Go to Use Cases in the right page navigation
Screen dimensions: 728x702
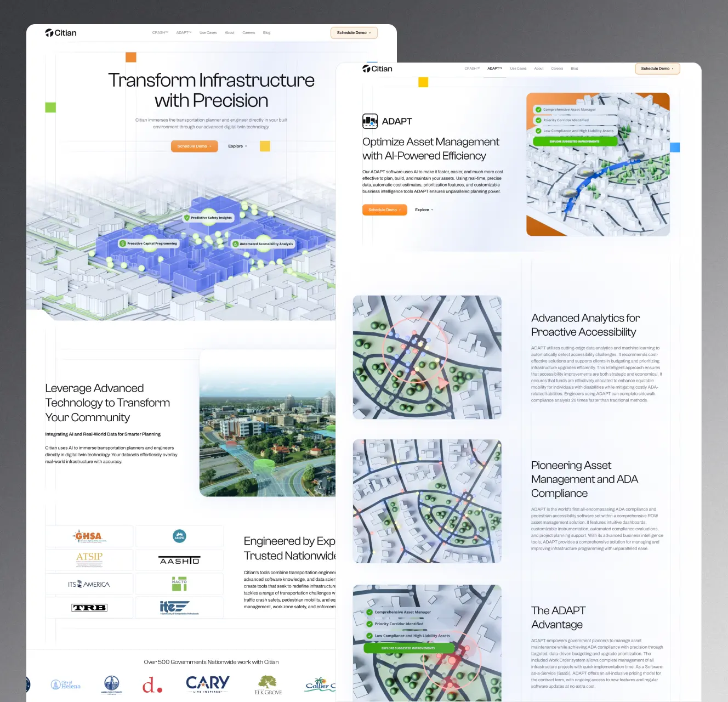518,69
